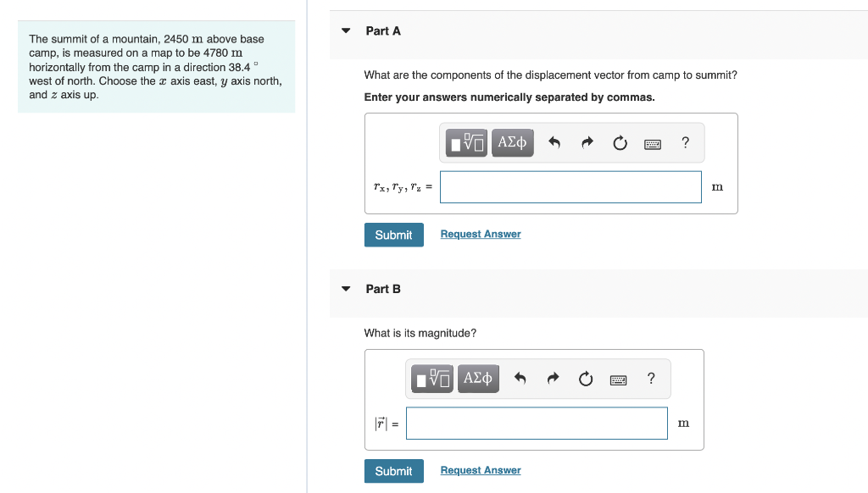Focus the rx, ry, rz components field

coord(570,187)
